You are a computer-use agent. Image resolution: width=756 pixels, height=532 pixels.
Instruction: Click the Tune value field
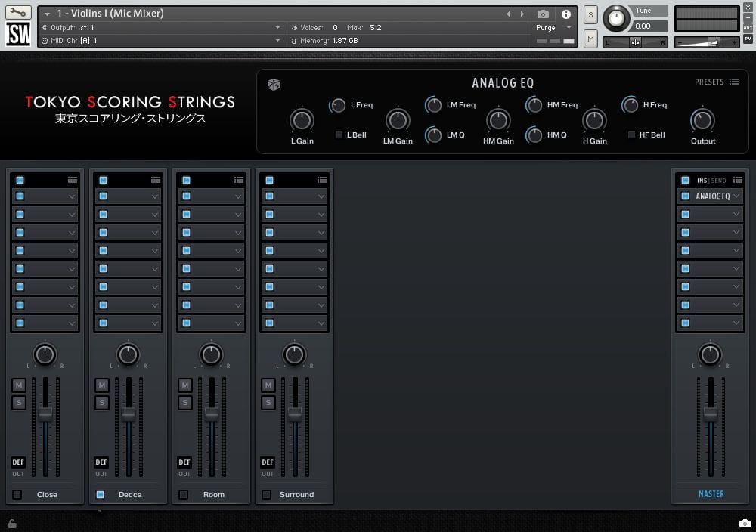[x=649, y=26]
